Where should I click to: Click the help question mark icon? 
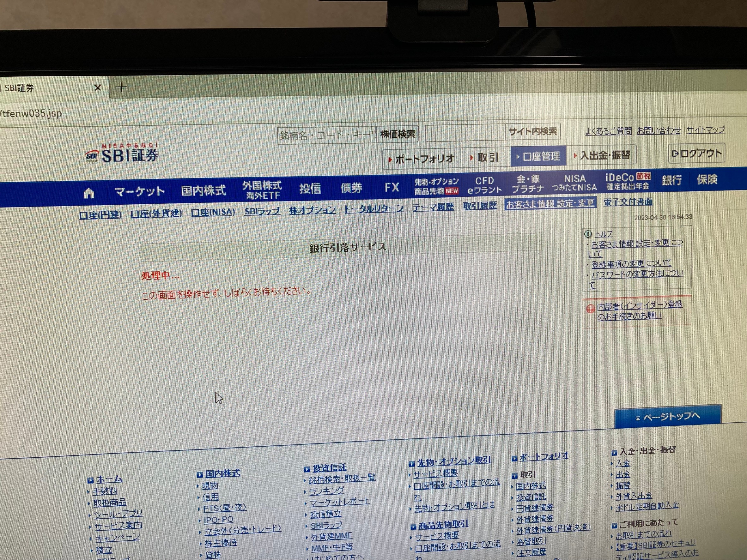click(x=588, y=234)
